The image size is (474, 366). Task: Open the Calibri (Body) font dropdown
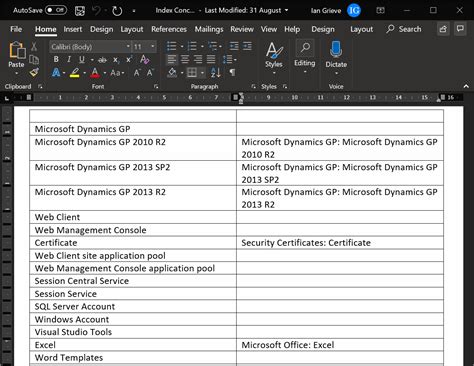click(x=128, y=47)
